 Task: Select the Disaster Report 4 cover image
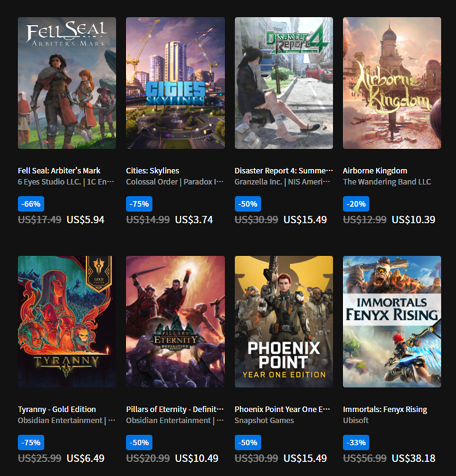click(x=284, y=83)
